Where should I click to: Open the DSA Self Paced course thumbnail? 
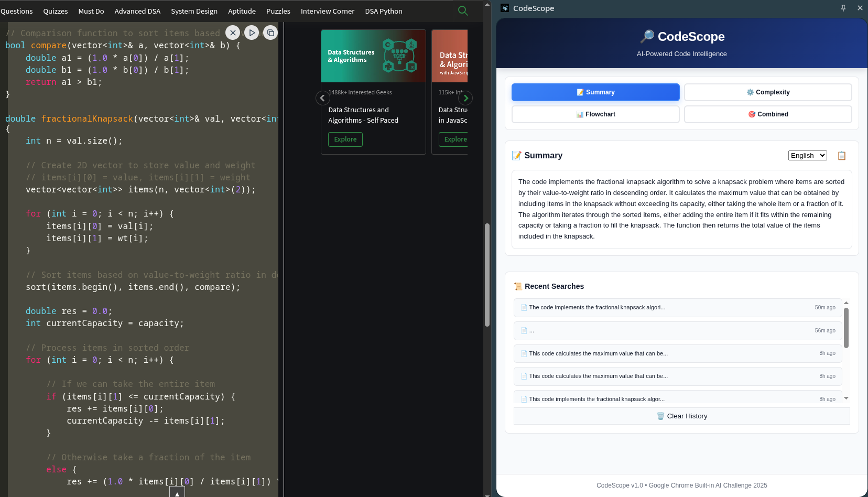[373, 56]
